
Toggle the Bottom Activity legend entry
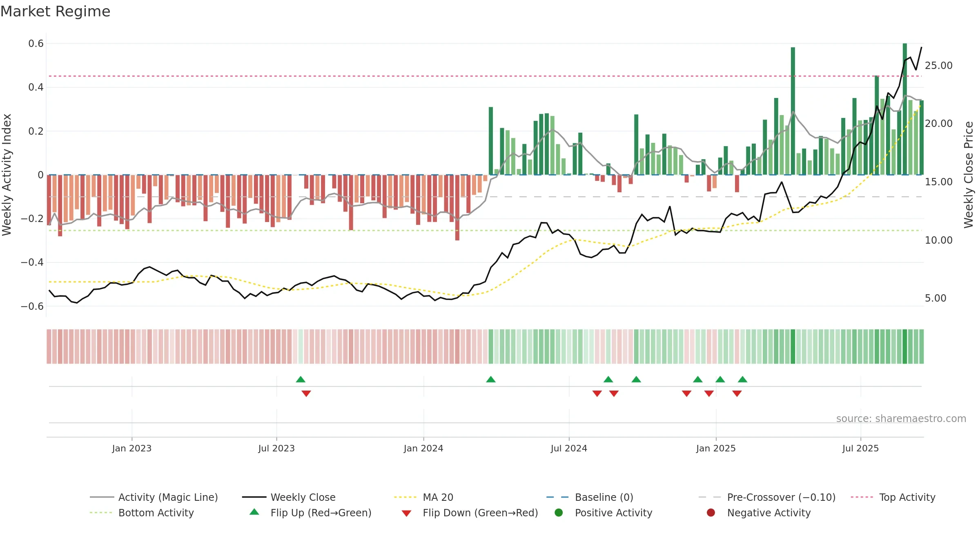(x=142, y=513)
